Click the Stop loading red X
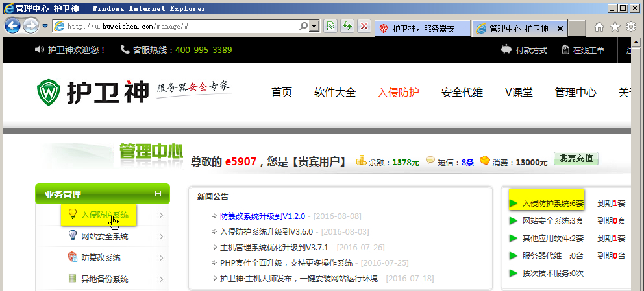Viewport: 644px width, 291px height. point(364,27)
